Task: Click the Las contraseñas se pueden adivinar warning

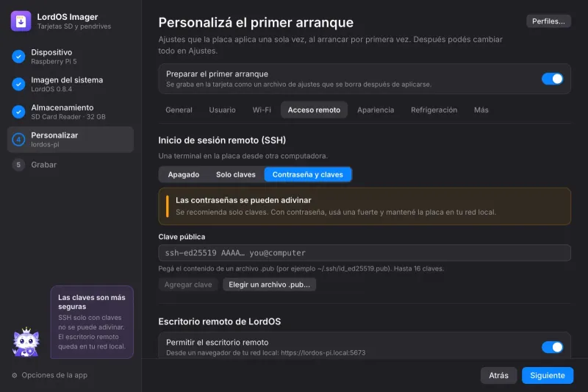Action: (x=365, y=207)
